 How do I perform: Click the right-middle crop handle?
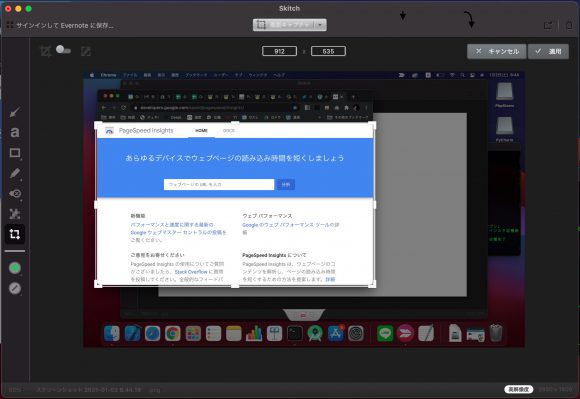pos(374,204)
